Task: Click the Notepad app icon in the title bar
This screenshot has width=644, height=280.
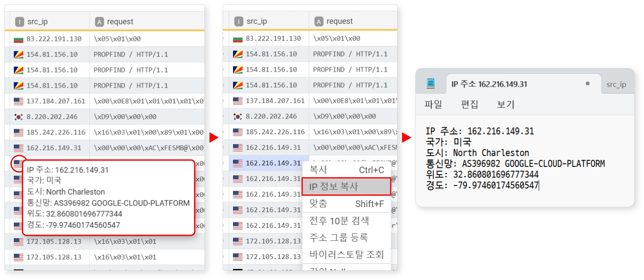Action: [431, 83]
